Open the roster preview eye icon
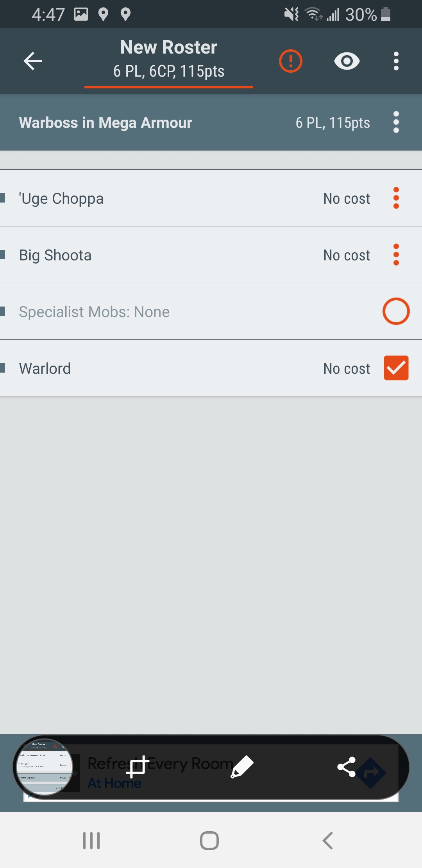This screenshot has height=868, width=422. coord(347,61)
